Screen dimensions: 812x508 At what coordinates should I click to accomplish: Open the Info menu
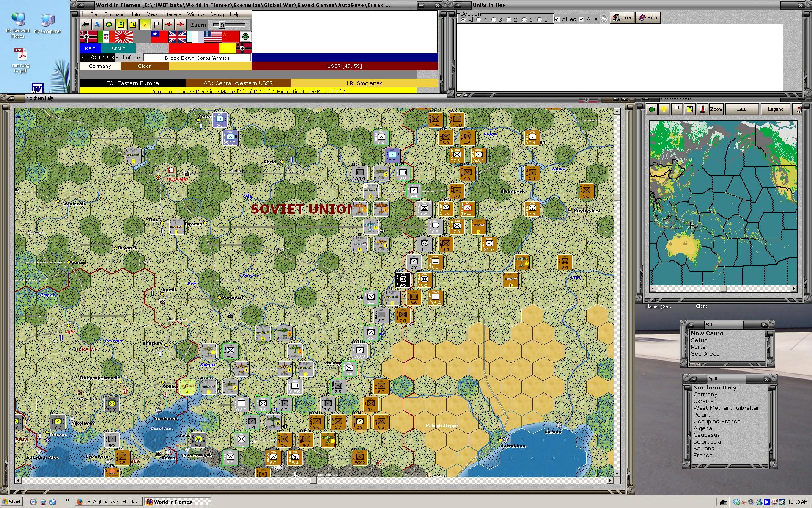pyautogui.click(x=136, y=14)
